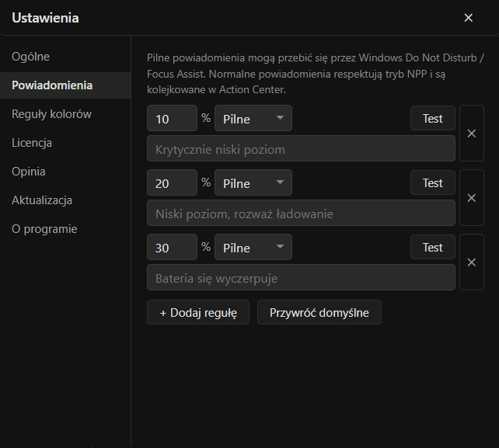Select the Powiadomienia section

[x=65, y=85]
